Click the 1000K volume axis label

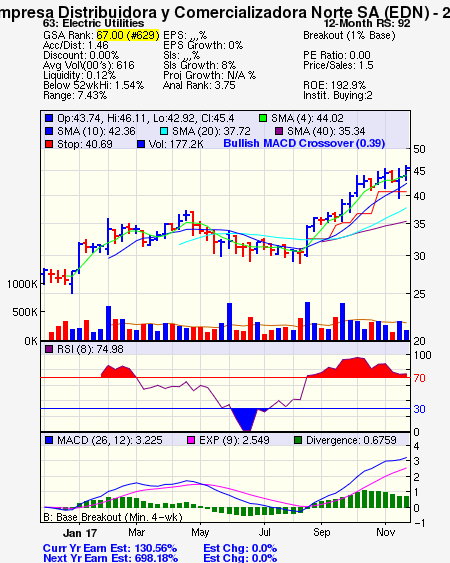[x=22, y=284]
